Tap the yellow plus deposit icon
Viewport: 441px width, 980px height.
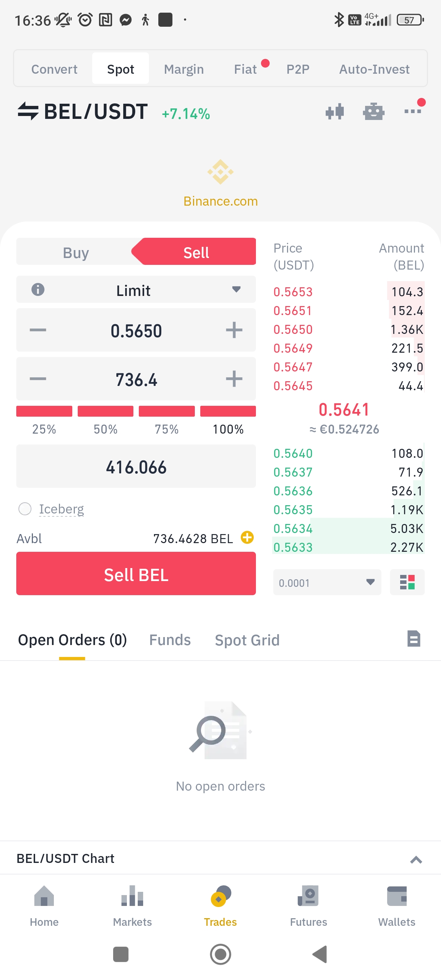click(247, 538)
